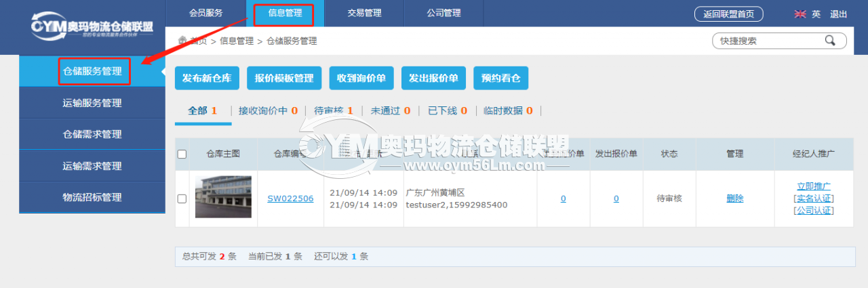Screen dimensions: 868x288
Task: Click the home icon in breadcrumb
Action: 182,41
